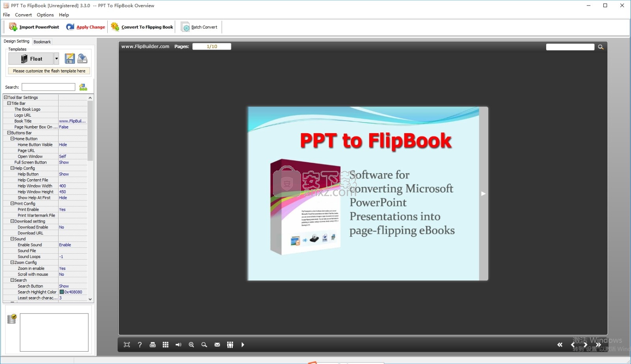Click the Apply Change button
This screenshot has height=364, width=631.
tap(86, 27)
